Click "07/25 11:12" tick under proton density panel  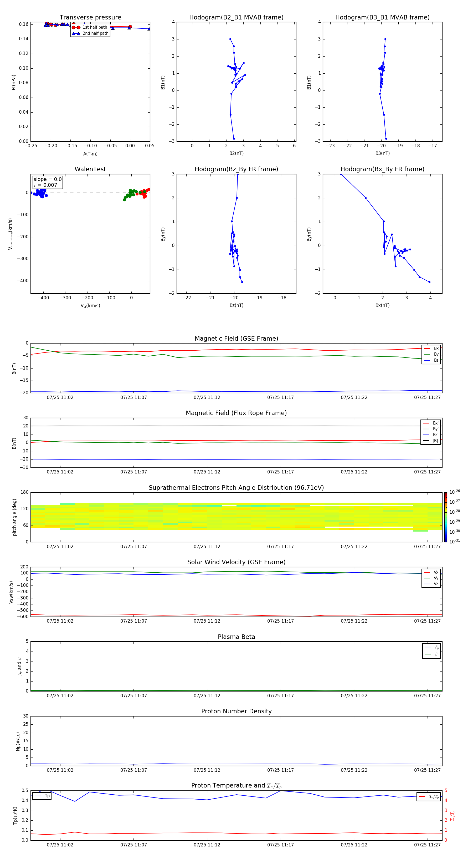coord(207,770)
